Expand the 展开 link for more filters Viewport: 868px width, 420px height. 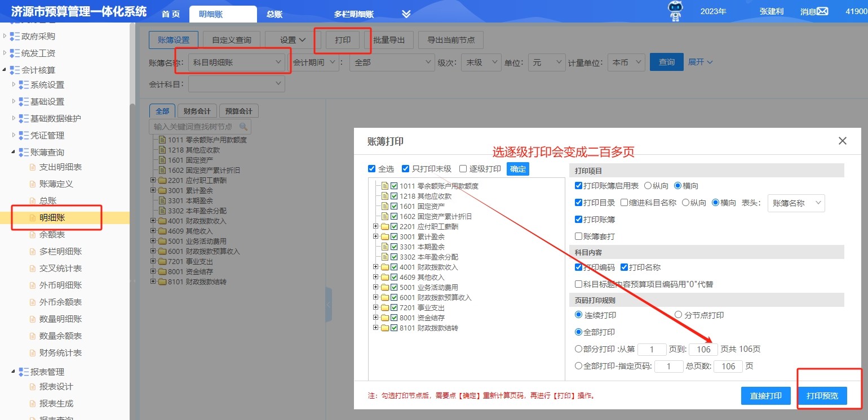[701, 62]
